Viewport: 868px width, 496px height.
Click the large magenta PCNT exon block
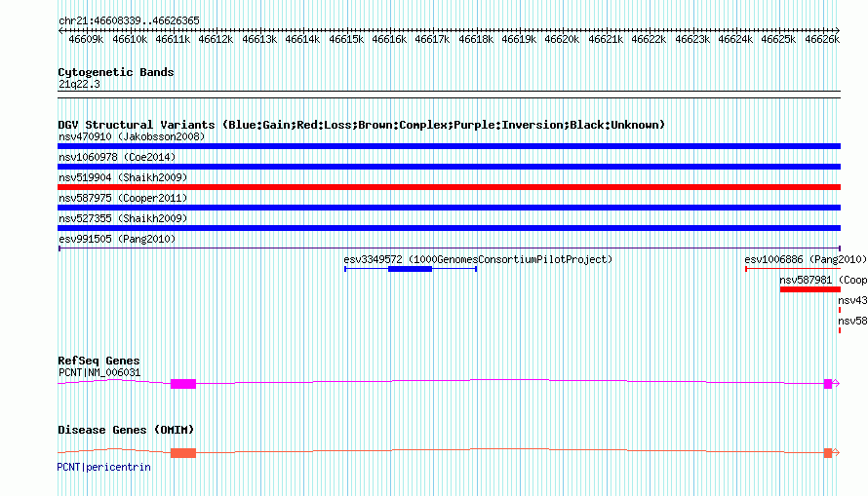pos(183,384)
